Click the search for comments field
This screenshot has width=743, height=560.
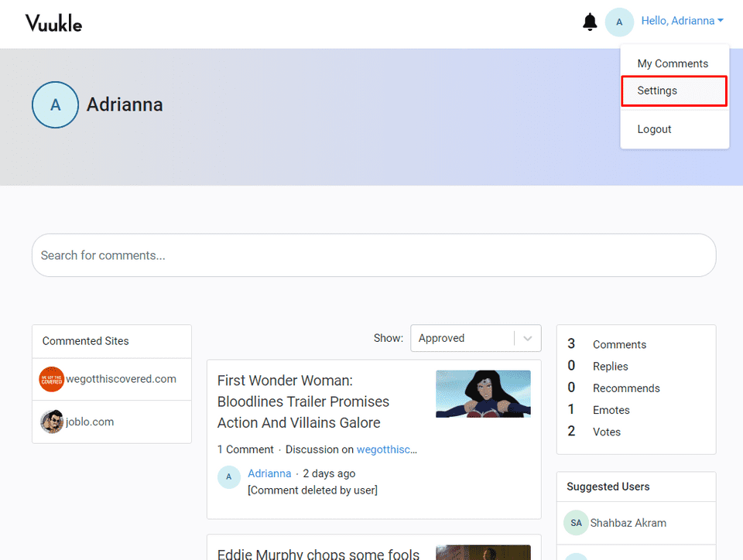[374, 255]
